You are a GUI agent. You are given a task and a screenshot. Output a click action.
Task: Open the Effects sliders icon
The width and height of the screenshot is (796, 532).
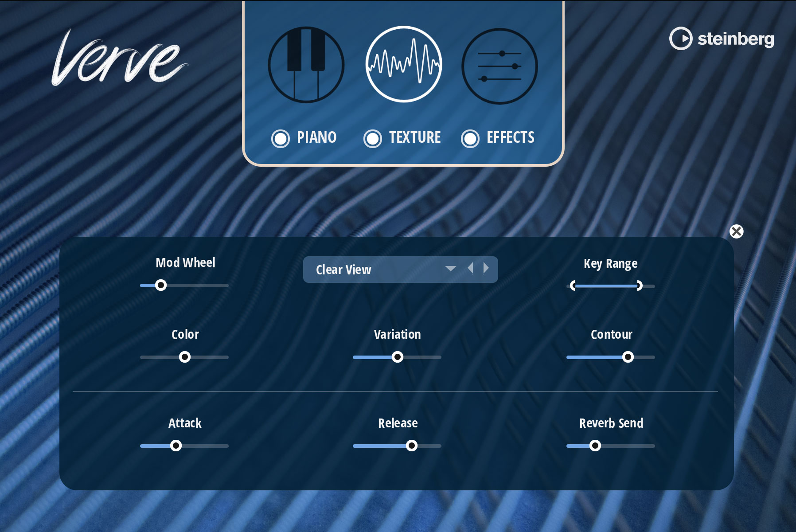[499, 66]
